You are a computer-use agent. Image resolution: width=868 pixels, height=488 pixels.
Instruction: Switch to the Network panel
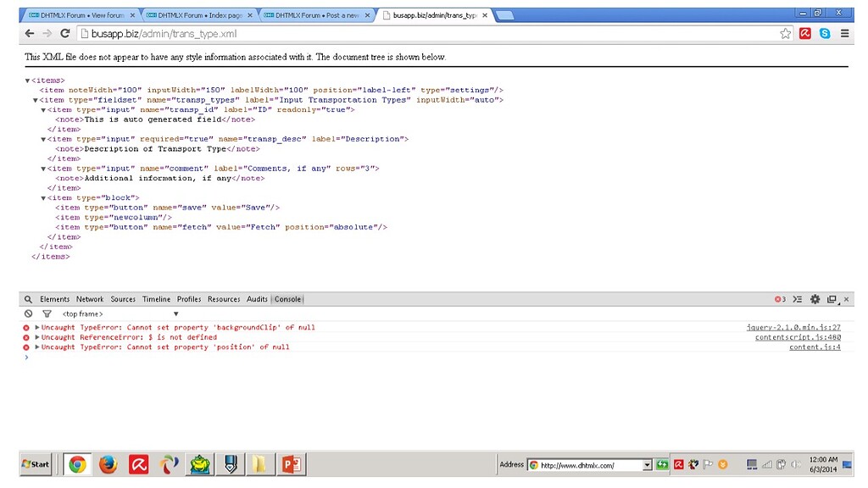coord(90,299)
